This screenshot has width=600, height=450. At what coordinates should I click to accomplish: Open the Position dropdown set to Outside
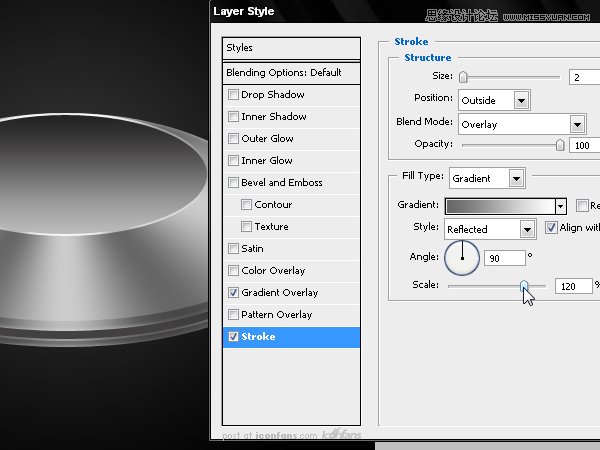[x=520, y=100]
